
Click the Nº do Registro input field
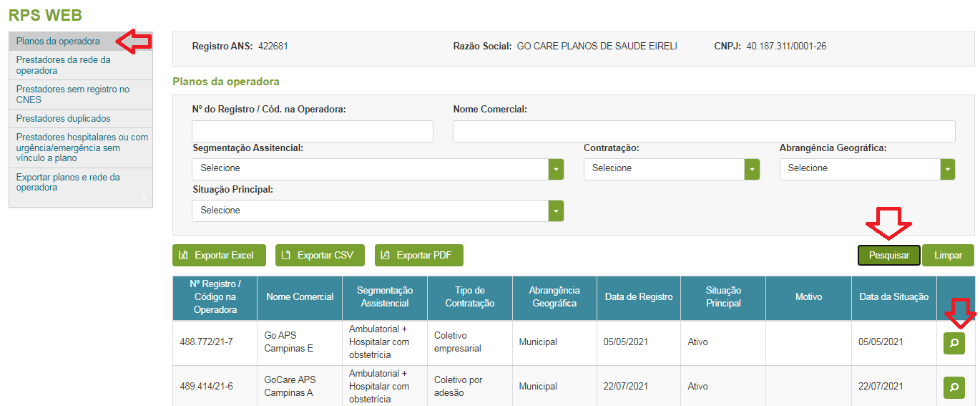313,132
